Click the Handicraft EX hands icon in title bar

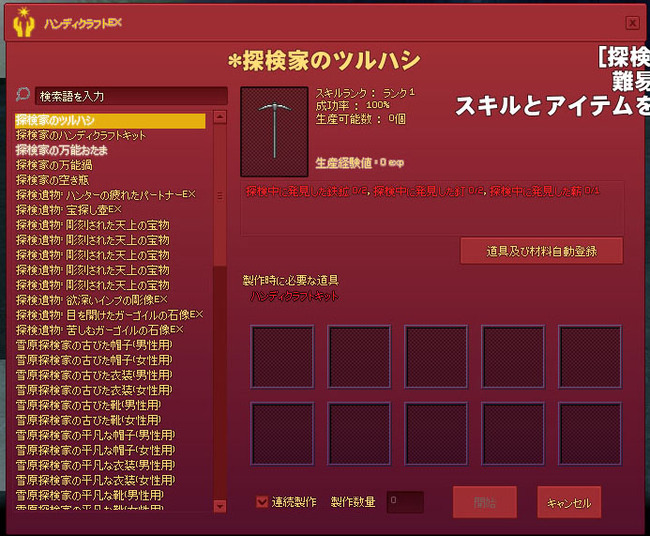[x=23, y=22]
